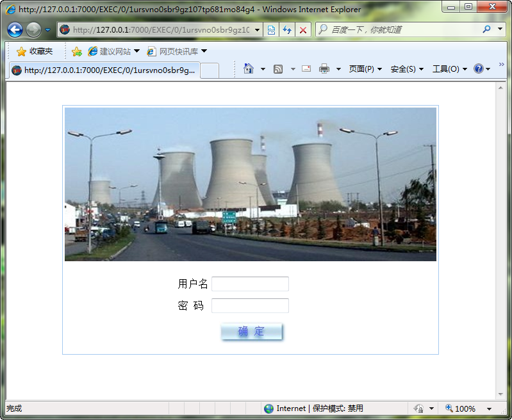Click the 保护模式: 禁用 status text
The width and height of the screenshot is (512, 420).
pos(338,408)
